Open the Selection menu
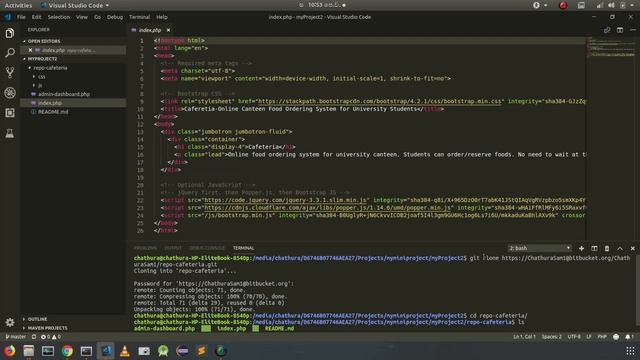Viewport: 640px width, 360px height. pyautogui.click(x=59, y=17)
